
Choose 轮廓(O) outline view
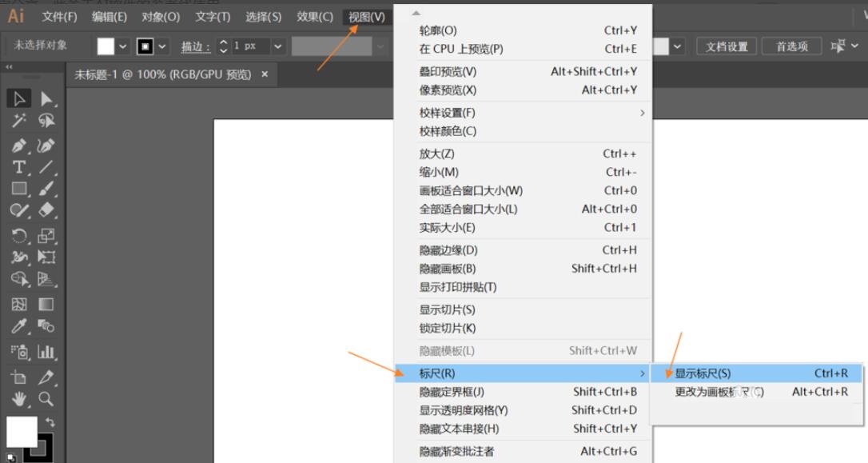point(524,30)
